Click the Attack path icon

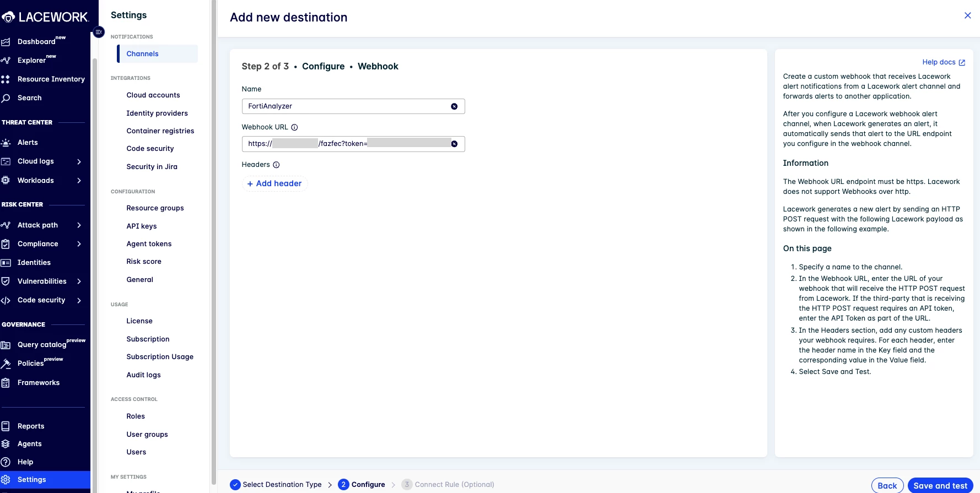pyautogui.click(x=6, y=225)
